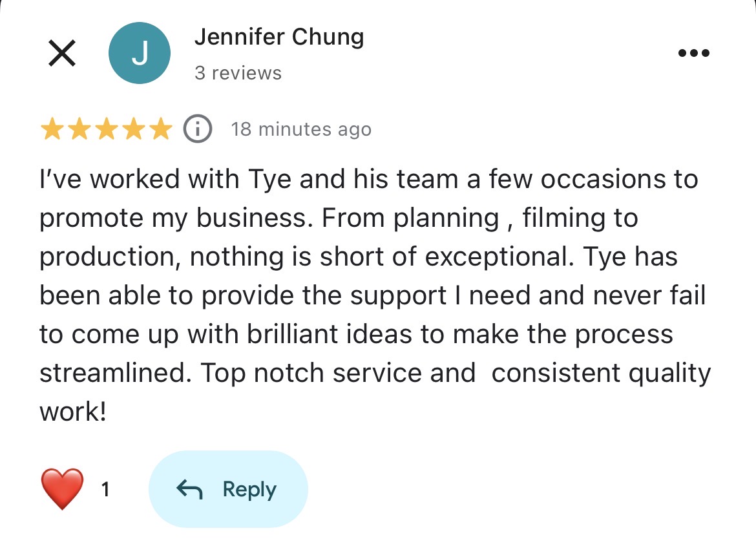Click the 18 minutes ago timestamp

(x=301, y=129)
